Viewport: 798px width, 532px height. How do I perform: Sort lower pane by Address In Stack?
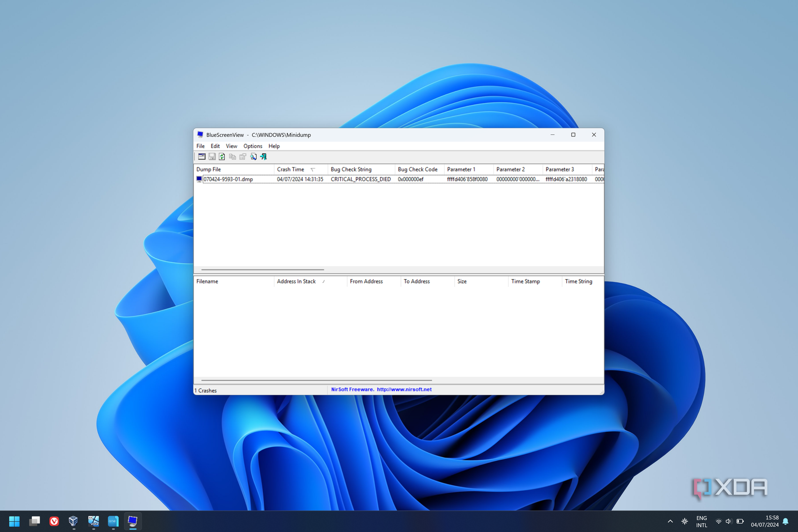coord(310,281)
